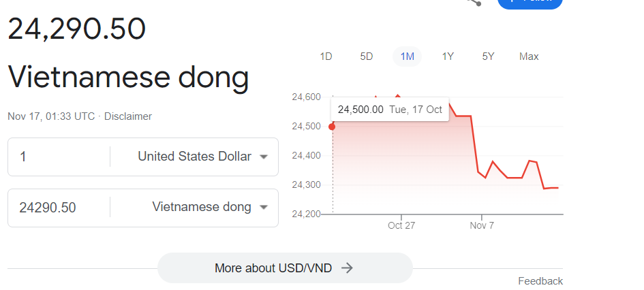Select the 5D chart range
Screen dimensions: 644x290
(x=367, y=57)
